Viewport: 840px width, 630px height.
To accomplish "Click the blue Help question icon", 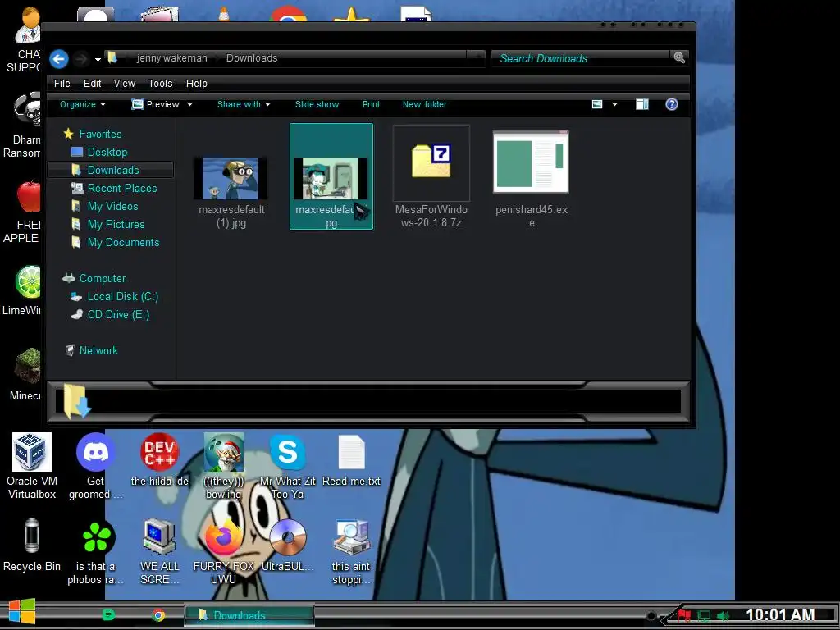I will pos(671,104).
